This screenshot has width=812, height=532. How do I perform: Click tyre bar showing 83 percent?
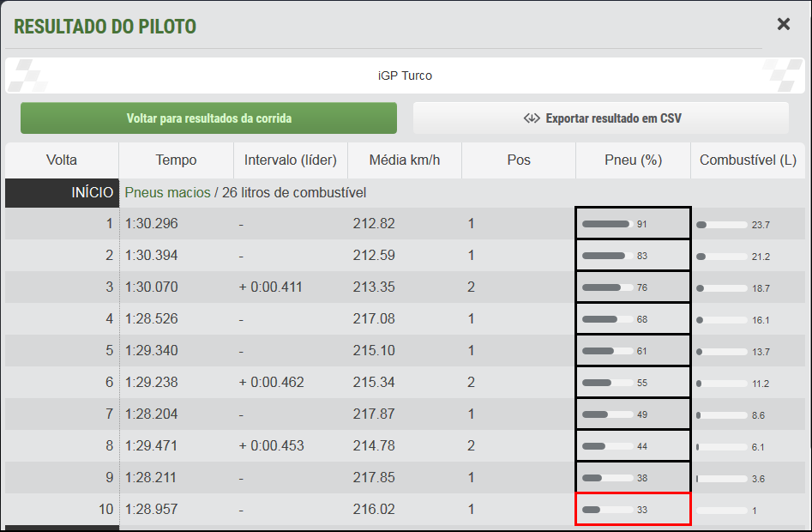(607, 256)
